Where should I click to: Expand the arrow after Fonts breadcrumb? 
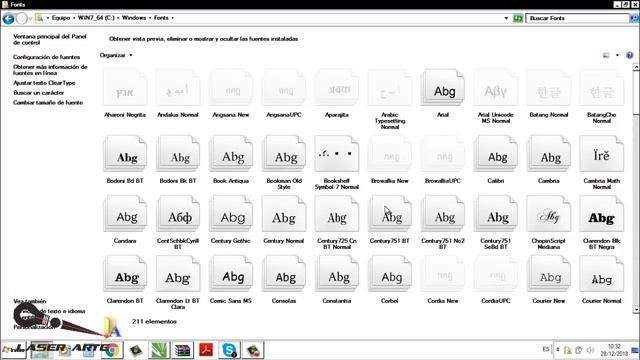[x=172, y=18]
